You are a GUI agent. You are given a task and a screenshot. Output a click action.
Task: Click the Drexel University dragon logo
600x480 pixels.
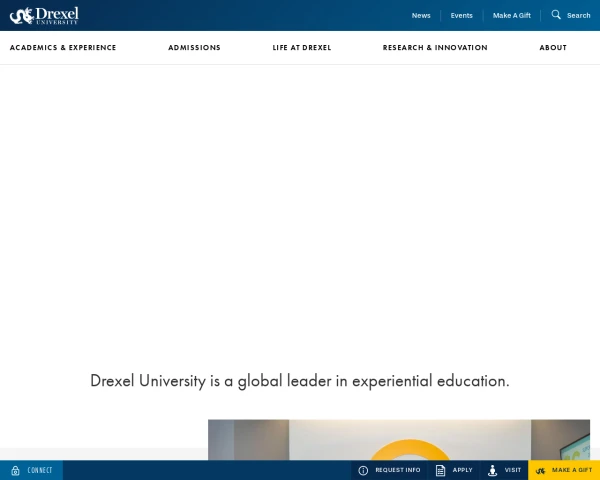[x=44, y=15]
